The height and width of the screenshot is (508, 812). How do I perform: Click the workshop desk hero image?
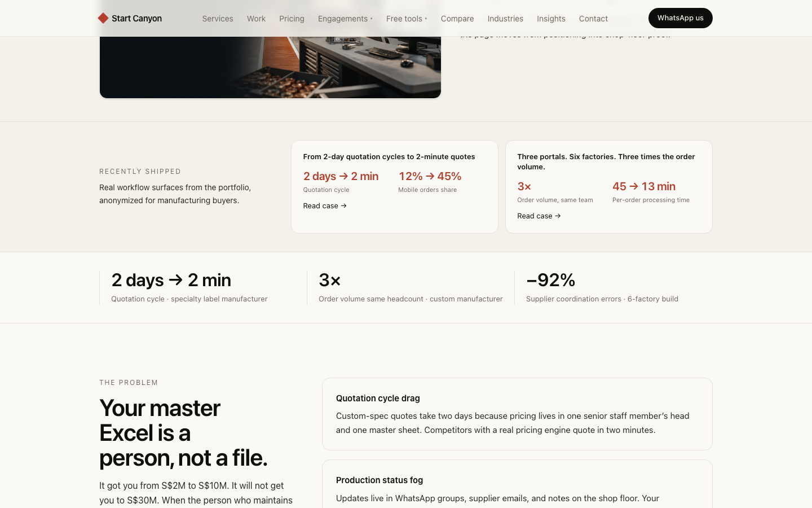pos(270,67)
